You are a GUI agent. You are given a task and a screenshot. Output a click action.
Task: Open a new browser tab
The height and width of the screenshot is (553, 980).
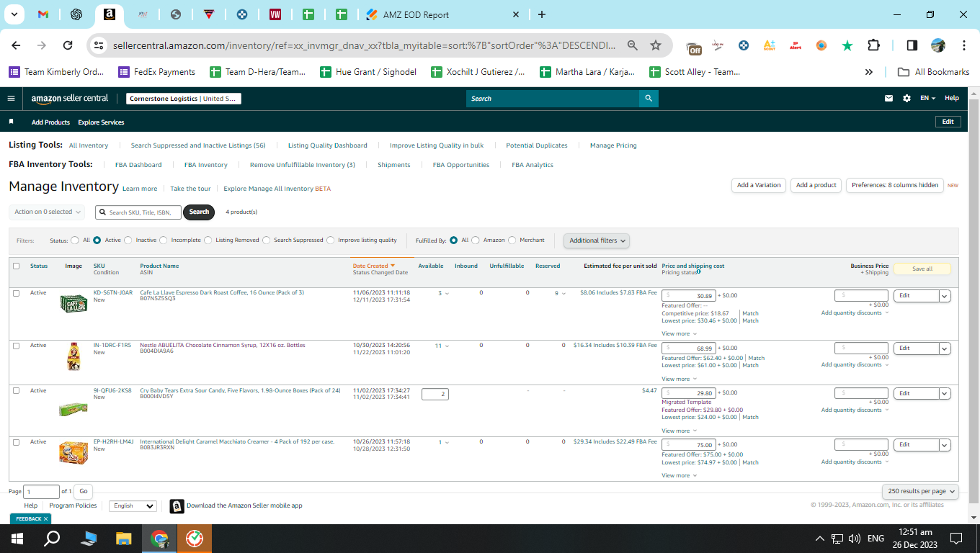(x=542, y=14)
